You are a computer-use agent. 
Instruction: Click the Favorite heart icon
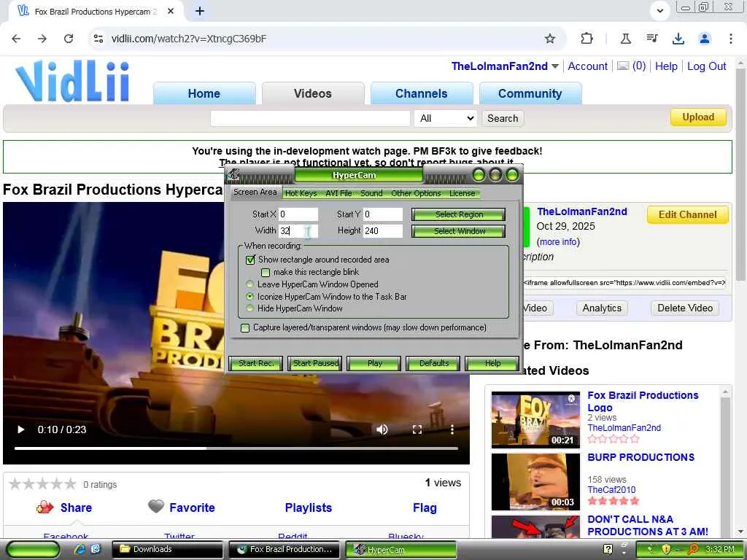tap(156, 506)
